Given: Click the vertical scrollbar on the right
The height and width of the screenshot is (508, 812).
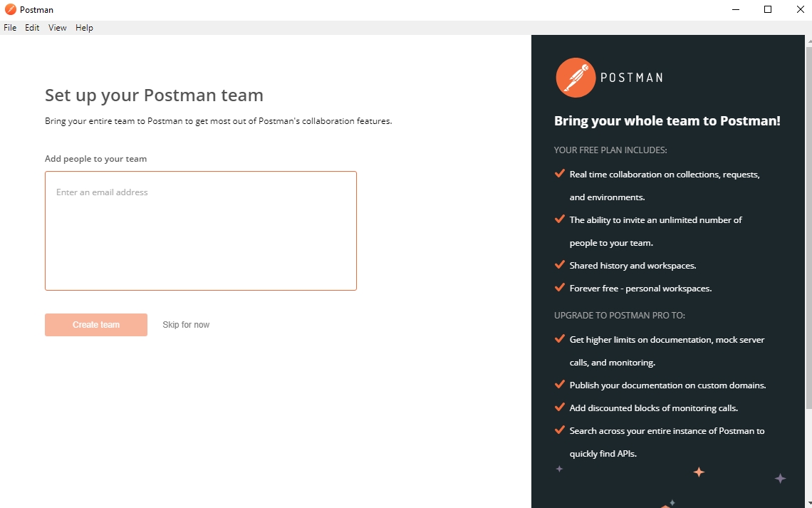Looking at the screenshot, I should (x=808, y=227).
